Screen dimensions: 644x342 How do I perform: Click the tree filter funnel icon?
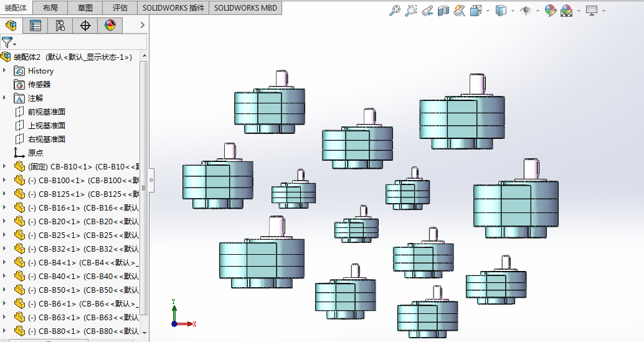coord(7,42)
